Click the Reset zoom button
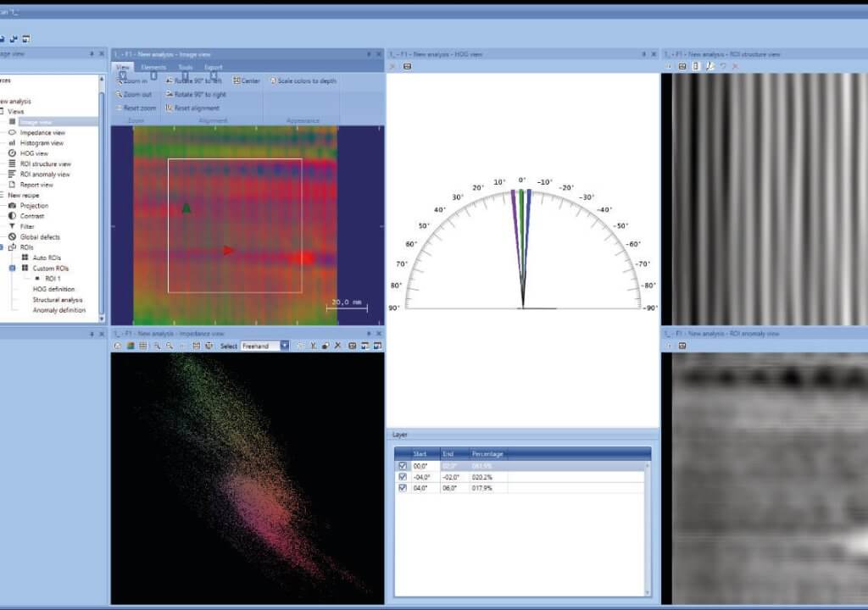This screenshot has width=868, height=610. [136, 108]
